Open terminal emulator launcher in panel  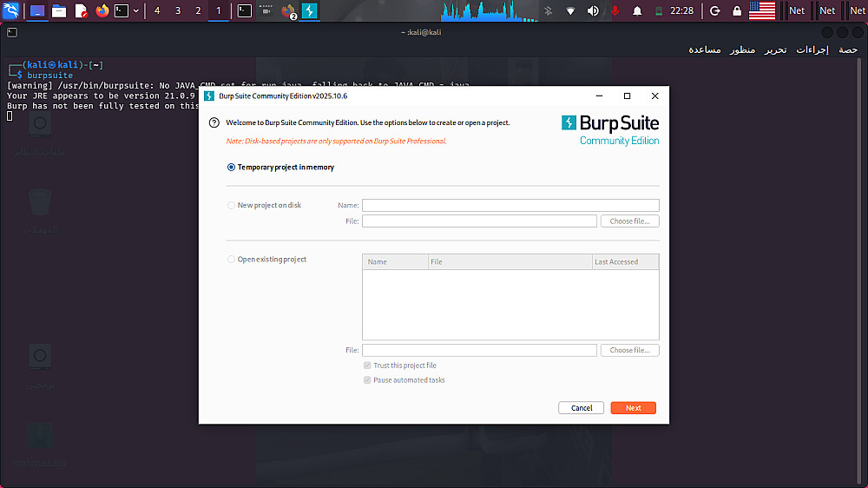(x=122, y=10)
